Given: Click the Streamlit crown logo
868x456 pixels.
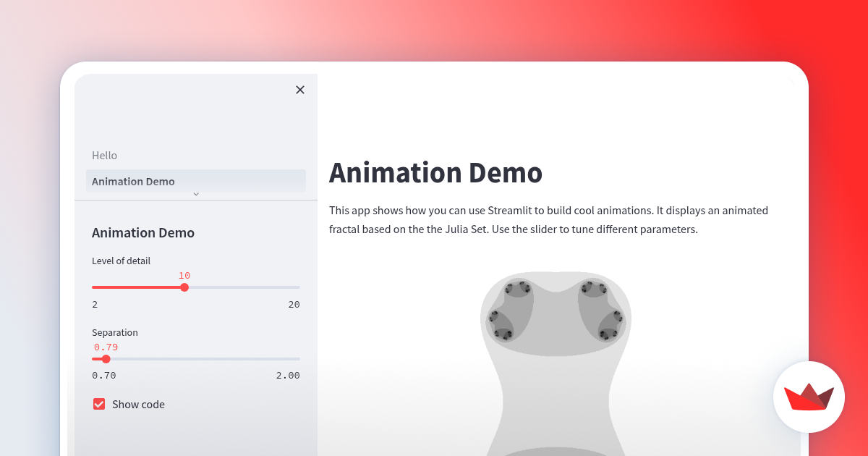Looking at the screenshot, I should tap(809, 397).
